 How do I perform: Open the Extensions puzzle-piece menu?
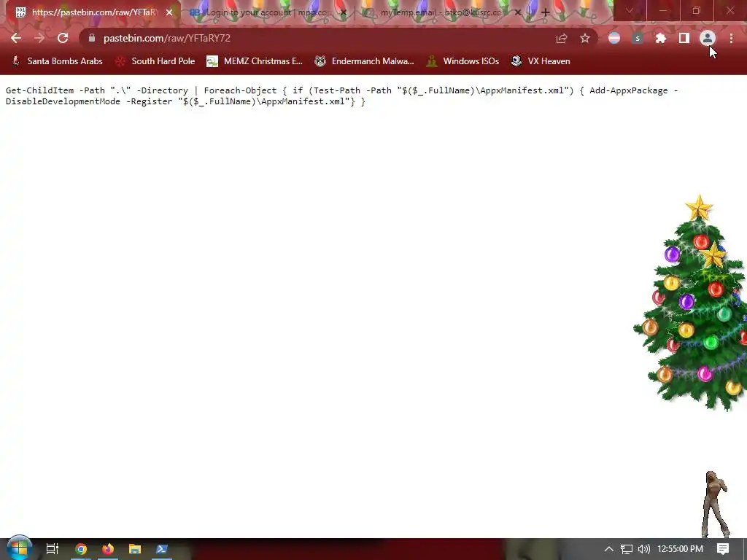(x=661, y=38)
